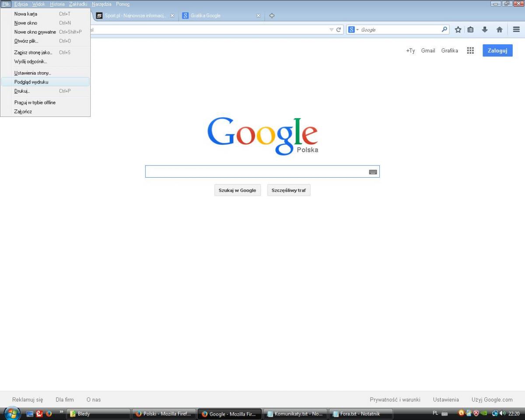Screen dimensions: 525x420
Task: Open the Edycja menu
Action: (21, 4)
